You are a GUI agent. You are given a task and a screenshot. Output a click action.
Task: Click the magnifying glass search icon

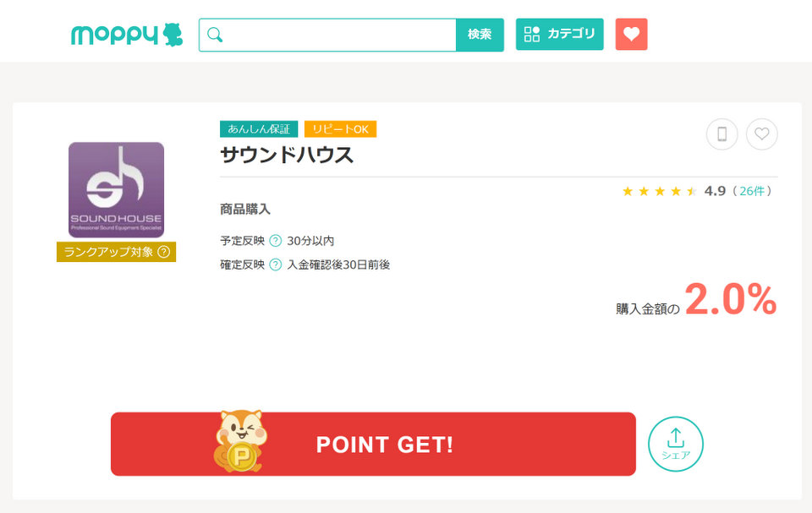point(215,35)
